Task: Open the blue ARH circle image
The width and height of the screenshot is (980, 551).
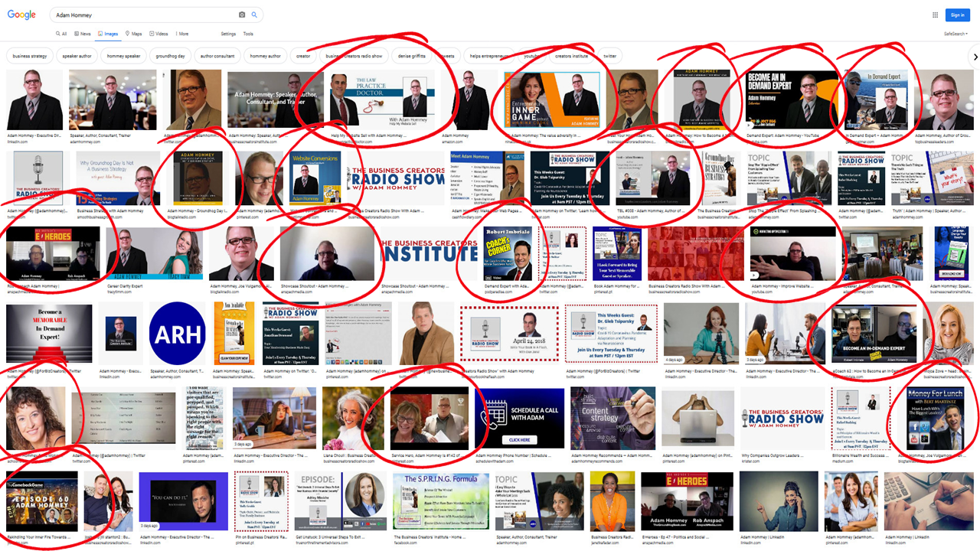Action: [x=178, y=333]
